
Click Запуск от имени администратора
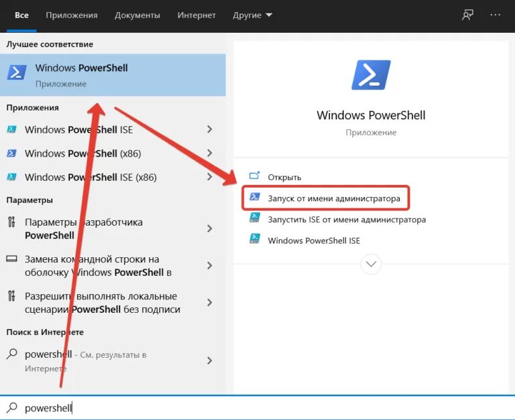(x=334, y=198)
